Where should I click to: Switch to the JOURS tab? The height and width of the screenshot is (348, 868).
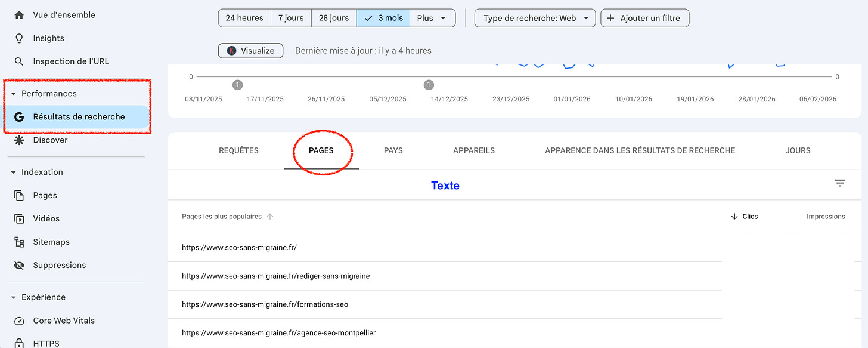pos(798,150)
